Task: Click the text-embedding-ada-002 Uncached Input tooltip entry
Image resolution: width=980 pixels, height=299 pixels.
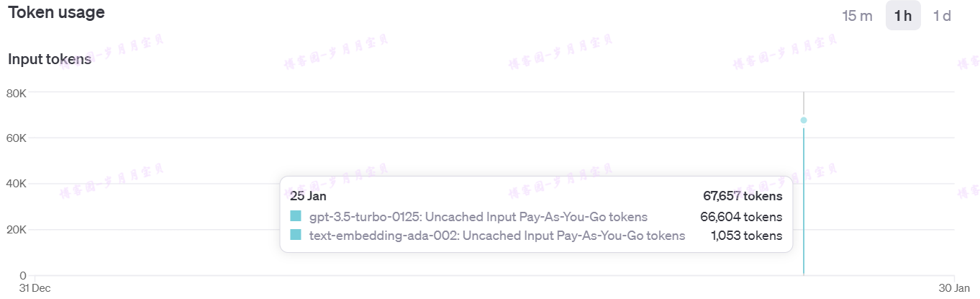Action: pos(497,235)
